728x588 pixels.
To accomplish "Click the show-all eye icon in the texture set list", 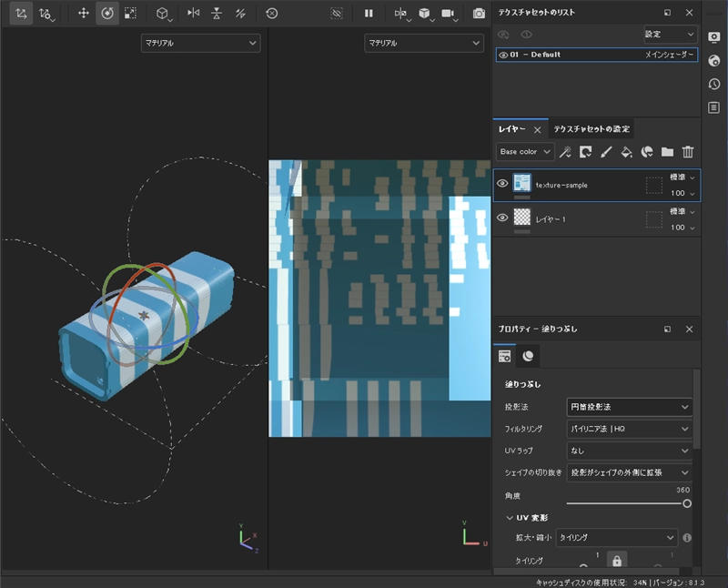I will (x=526, y=35).
